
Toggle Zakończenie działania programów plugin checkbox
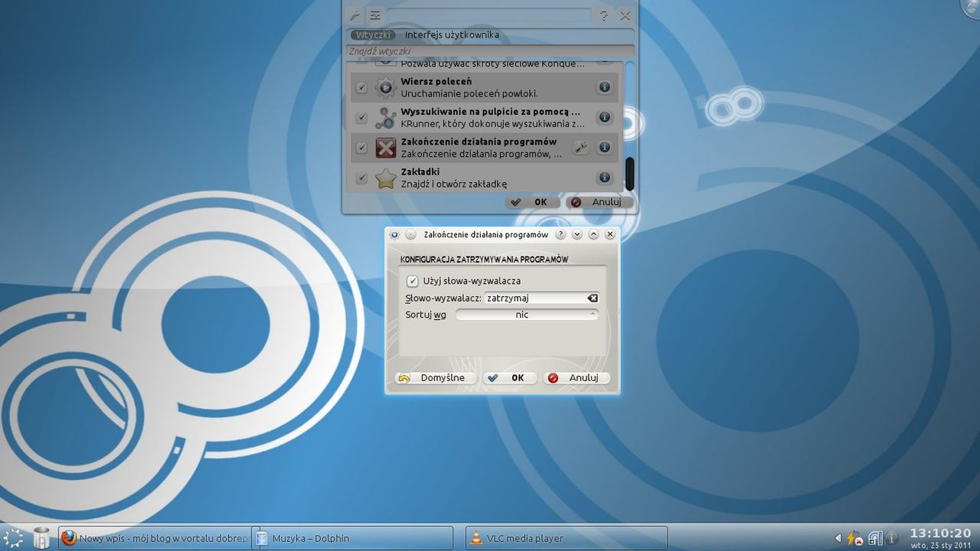[362, 148]
